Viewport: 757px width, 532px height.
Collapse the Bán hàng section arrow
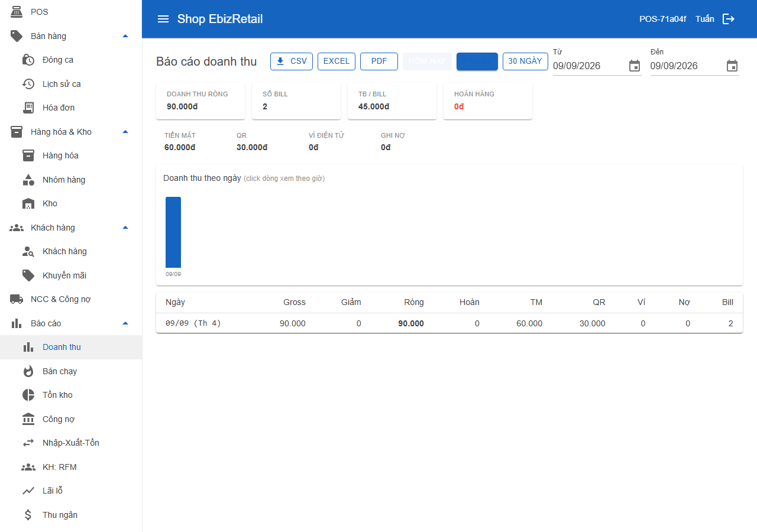(x=125, y=36)
